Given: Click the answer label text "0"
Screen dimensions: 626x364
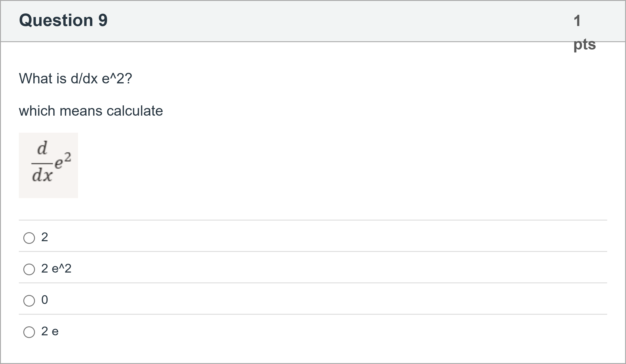Looking at the screenshot, I should pyautogui.click(x=44, y=300).
